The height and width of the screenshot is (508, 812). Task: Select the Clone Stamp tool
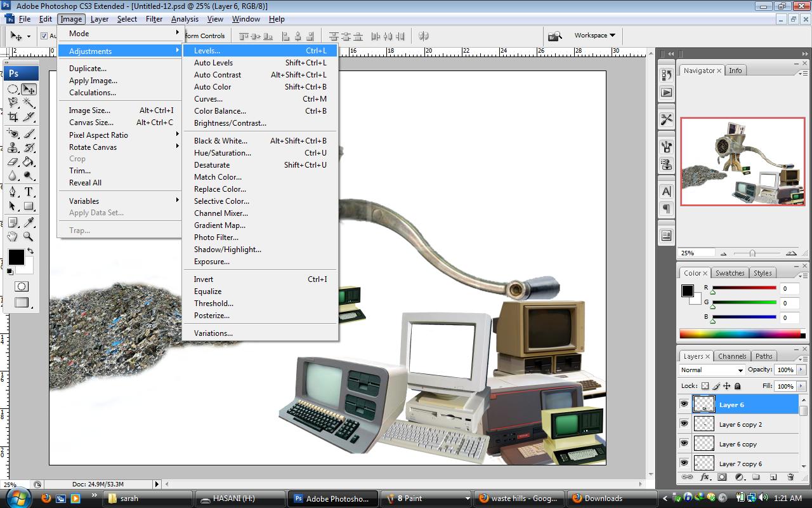click(13, 148)
